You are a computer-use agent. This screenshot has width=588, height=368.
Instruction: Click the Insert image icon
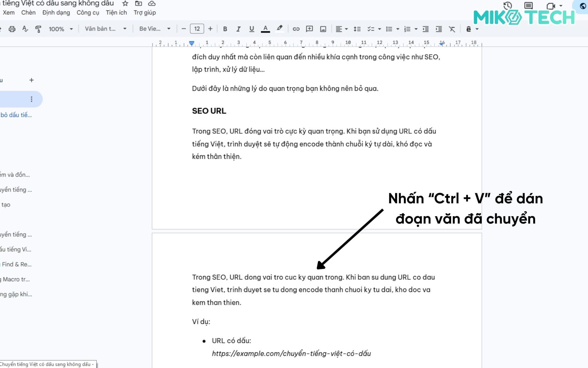tap(323, 29)
